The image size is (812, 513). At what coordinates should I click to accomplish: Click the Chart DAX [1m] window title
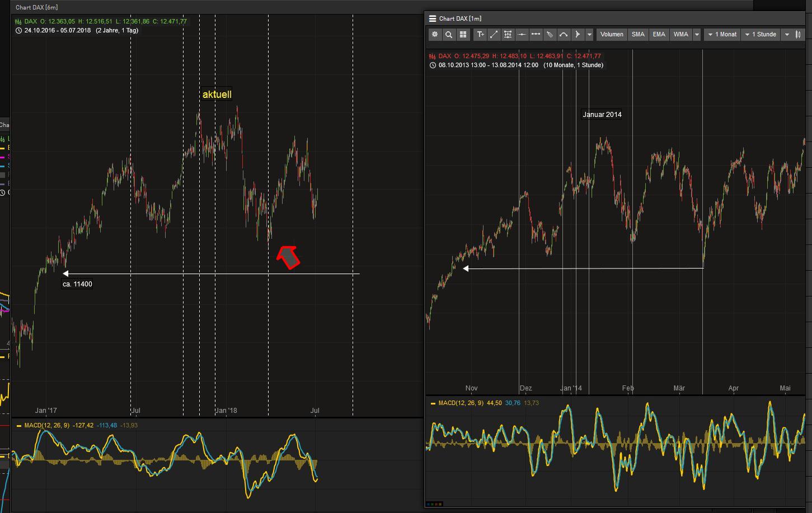click(x=460, y=18)
